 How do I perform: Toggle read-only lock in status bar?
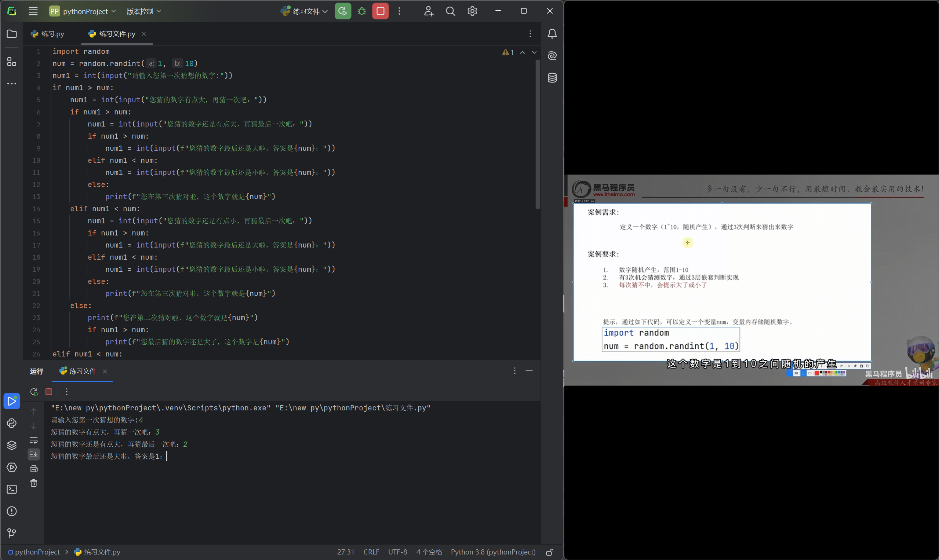coord(550,552)
